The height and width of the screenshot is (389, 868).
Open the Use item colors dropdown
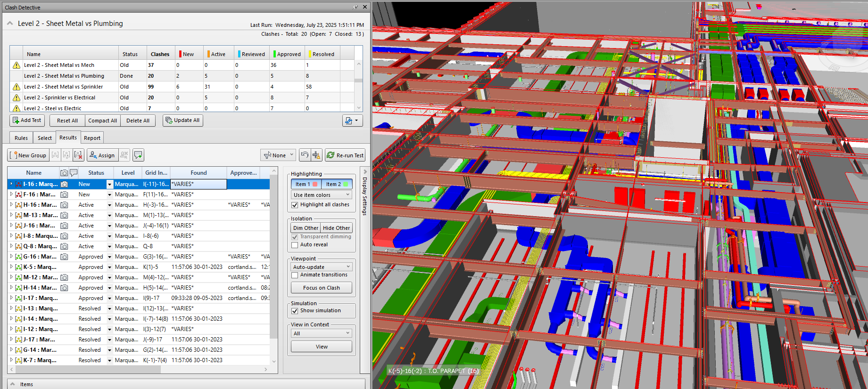(x=322, y=195)
